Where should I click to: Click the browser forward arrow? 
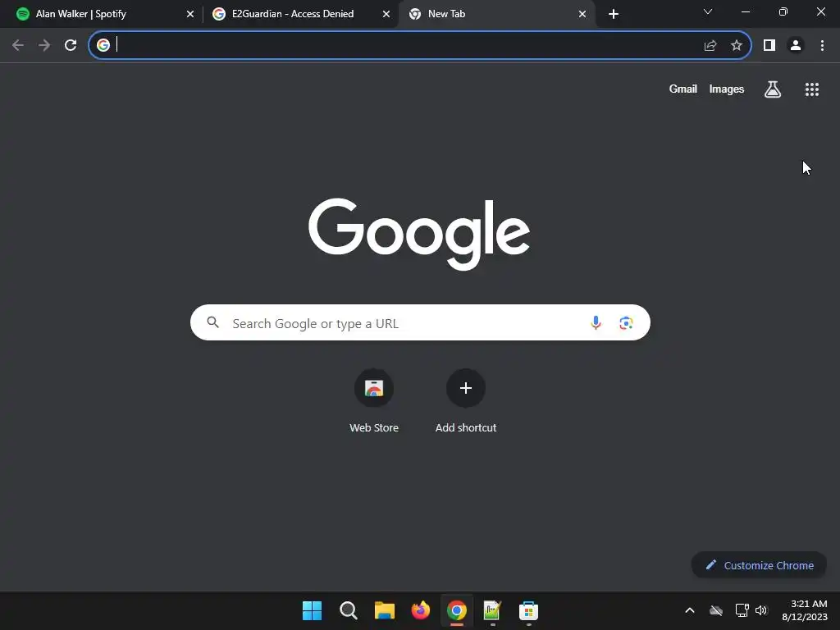[44, 45]
